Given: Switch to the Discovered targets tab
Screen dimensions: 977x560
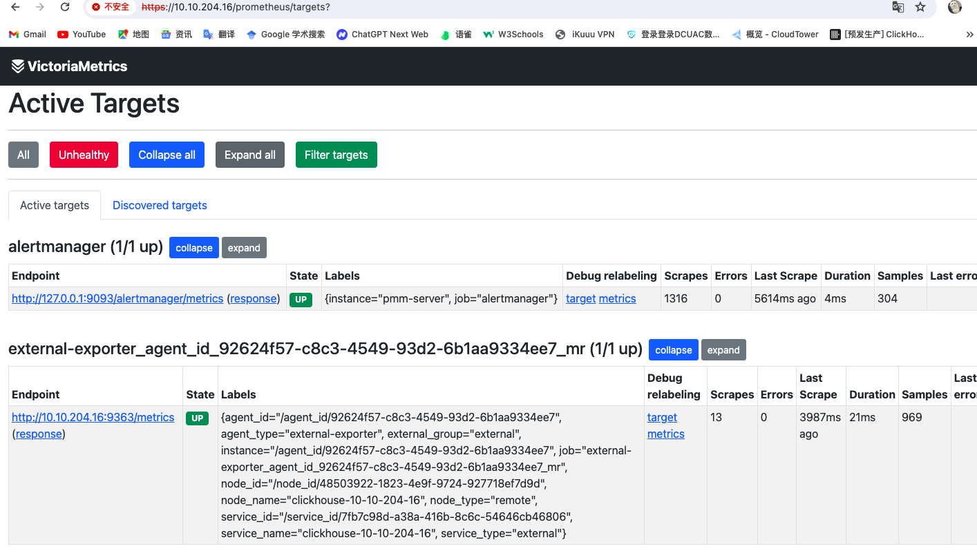Looking at the screenshot, I should point(160,205).
